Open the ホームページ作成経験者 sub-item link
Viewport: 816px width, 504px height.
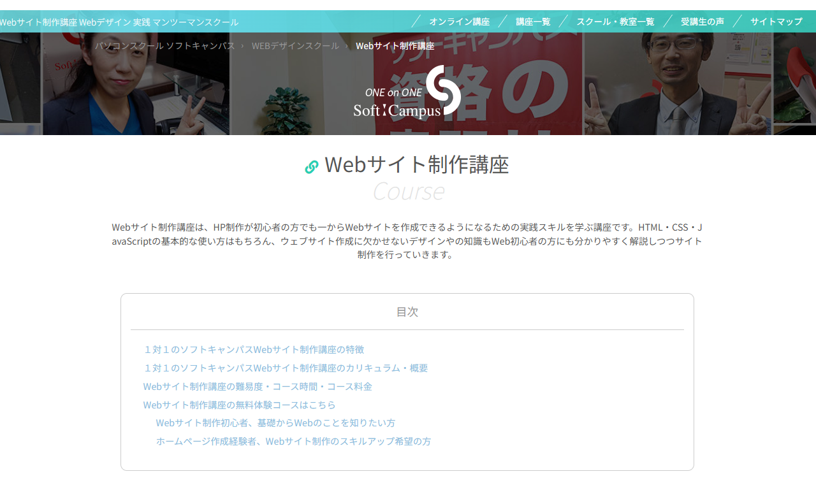tap(293, 442)
